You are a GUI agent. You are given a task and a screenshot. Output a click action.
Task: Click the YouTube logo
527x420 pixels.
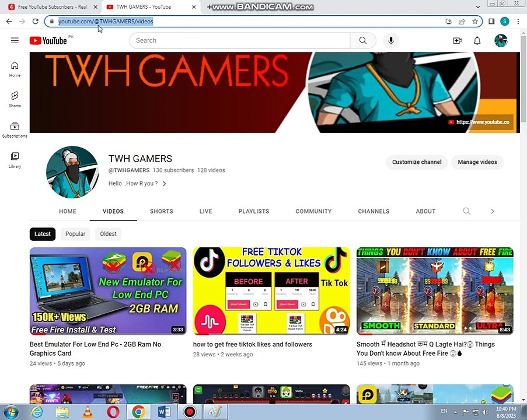pyautogui.click(x=48, y=41)
